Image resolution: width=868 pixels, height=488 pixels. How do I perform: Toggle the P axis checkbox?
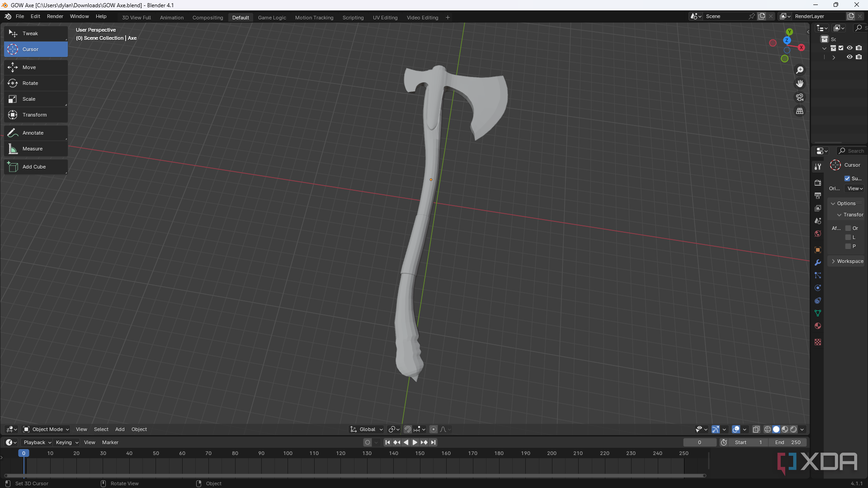coord(848,246)
